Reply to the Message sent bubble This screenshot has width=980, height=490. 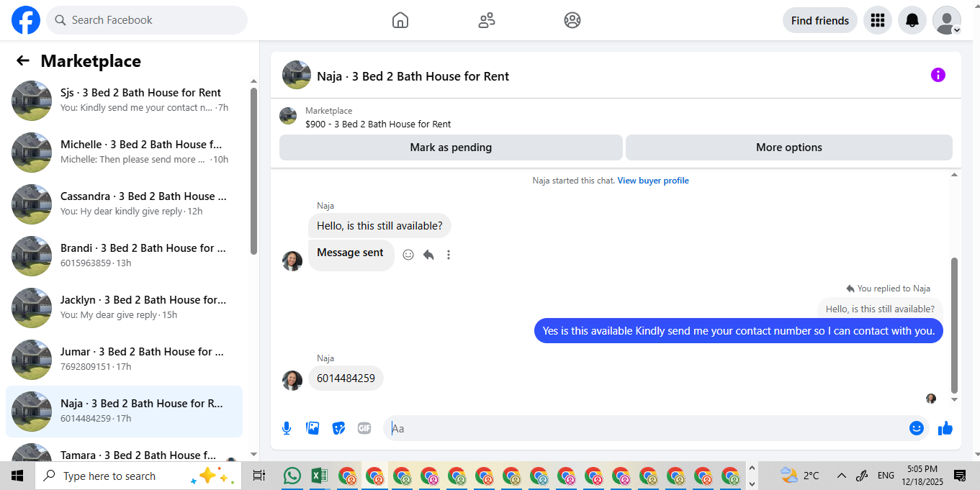[428, 255]
